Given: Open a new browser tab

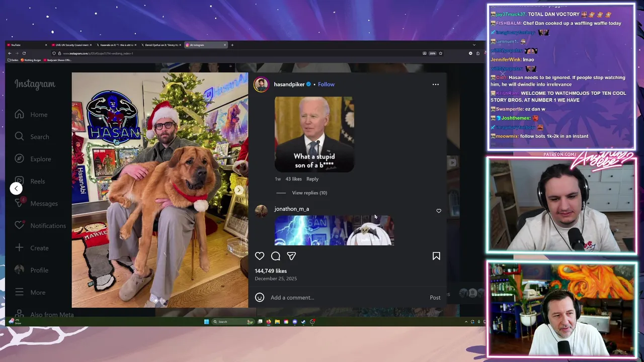Looking at the screenshot, I should click(x=232, y=45).
